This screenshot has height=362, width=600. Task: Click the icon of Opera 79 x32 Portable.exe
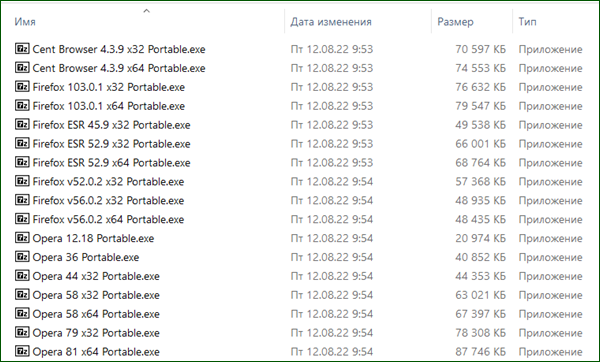(x=22, y=332)
